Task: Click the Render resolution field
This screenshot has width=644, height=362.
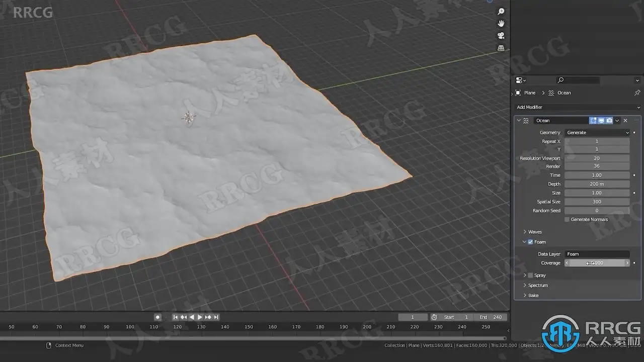Action: (597, 166)
